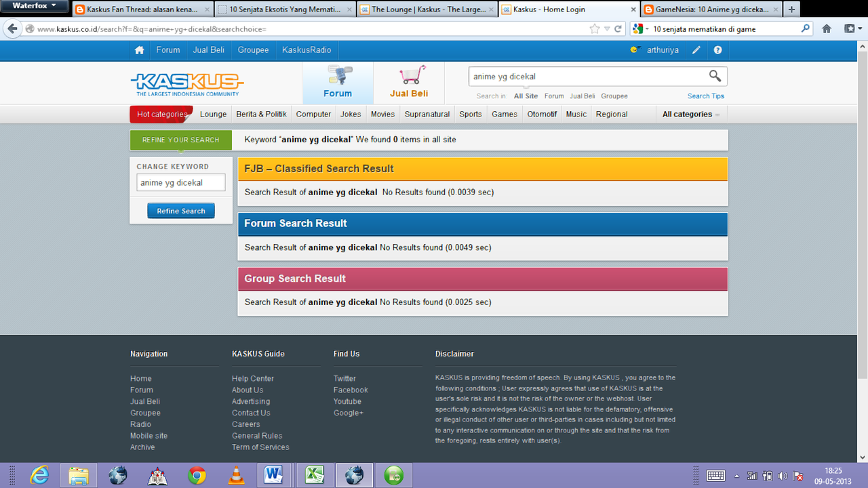
Task: Click the Kaskus home icon in blue navbar
Action: coord(139,50)
